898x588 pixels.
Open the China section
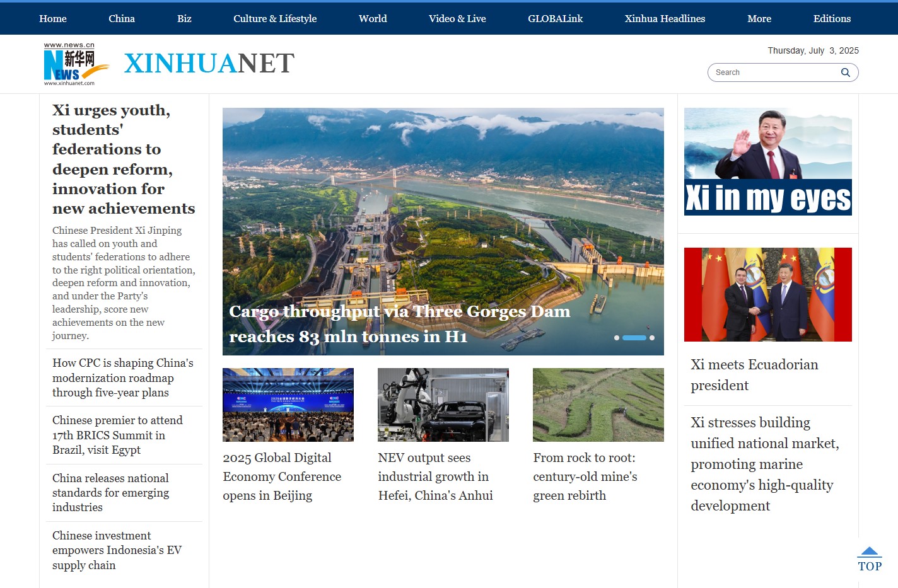(x=122, y=19)
